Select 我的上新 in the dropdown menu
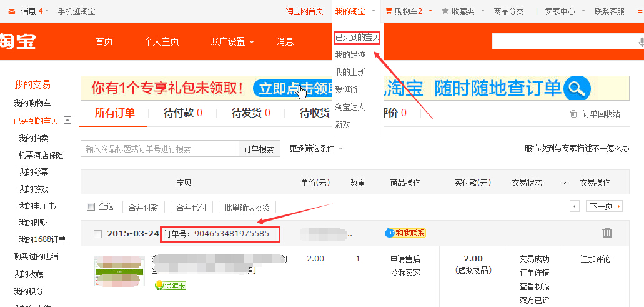The height and width of the screenshot is (307, 644). (350, 73)
